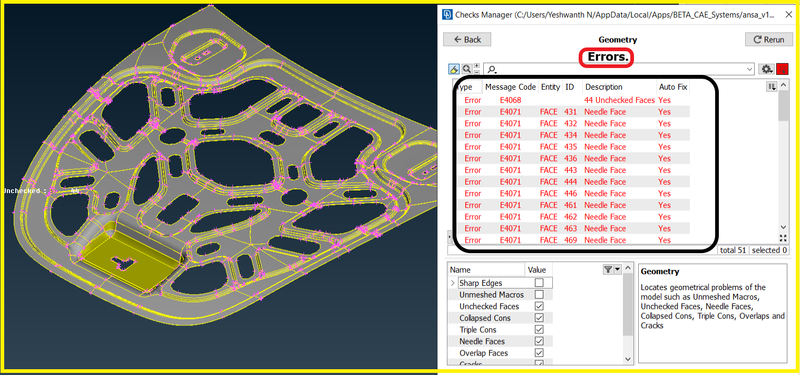The height and width of the screenshot is (375, 800).
Task: Rerun the Geometry check
Action: pyautogui.click(x=768, y=39)
